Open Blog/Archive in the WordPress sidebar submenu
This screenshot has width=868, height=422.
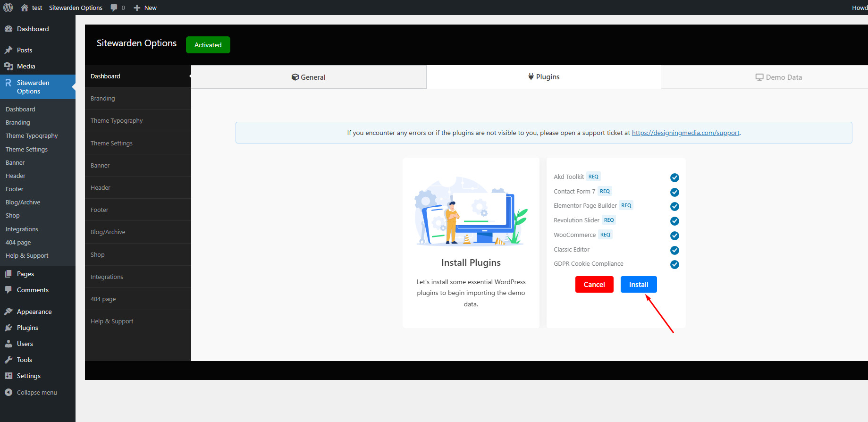pos(23,202)
